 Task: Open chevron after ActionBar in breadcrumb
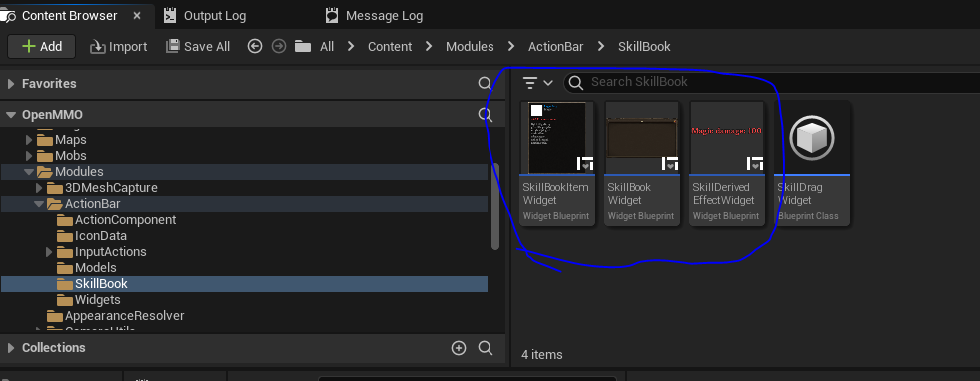(x=600, y=46)
